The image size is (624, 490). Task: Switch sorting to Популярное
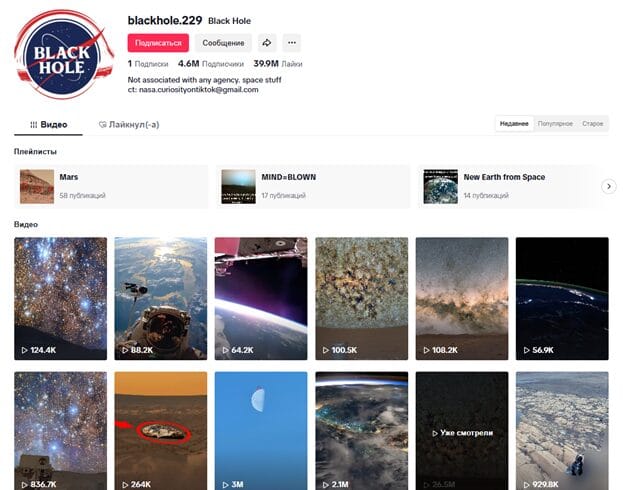(x=555, y=124)
